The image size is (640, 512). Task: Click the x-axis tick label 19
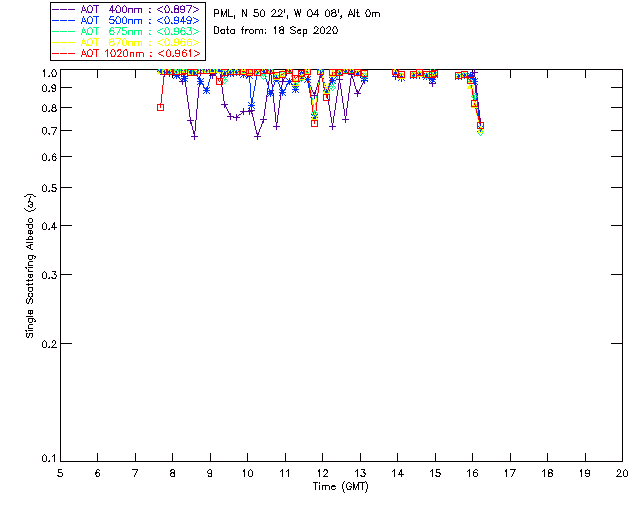click(x=585, y=473)
